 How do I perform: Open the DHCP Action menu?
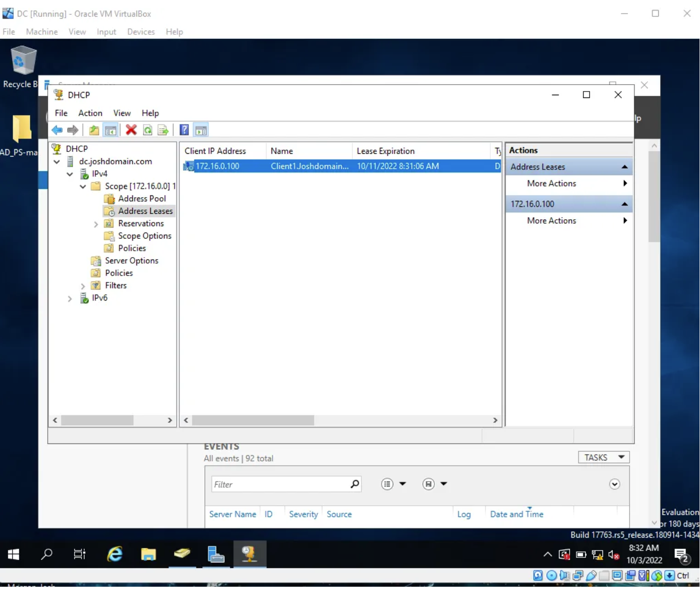[90, 113]
